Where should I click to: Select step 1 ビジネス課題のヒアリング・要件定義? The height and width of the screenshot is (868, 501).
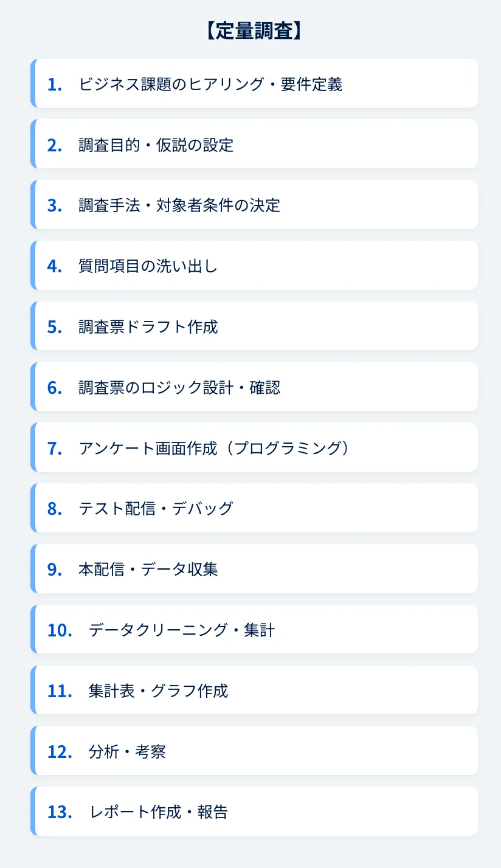coord(210,84)
